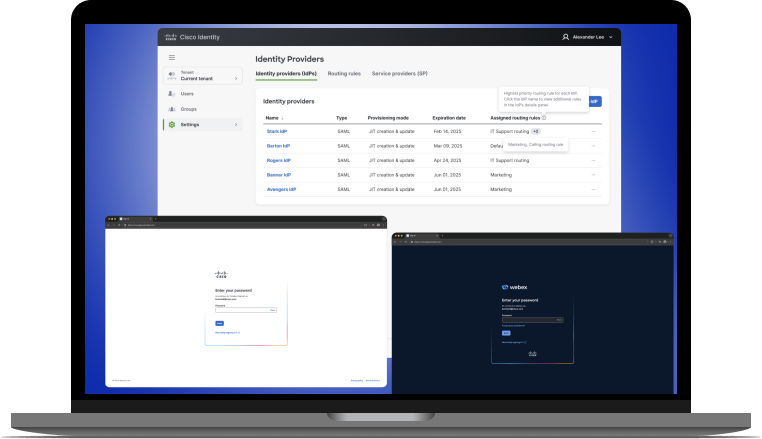Click the Expiration date column header
762x439 pixels.
pyautogui.click(x=449, y=118)
